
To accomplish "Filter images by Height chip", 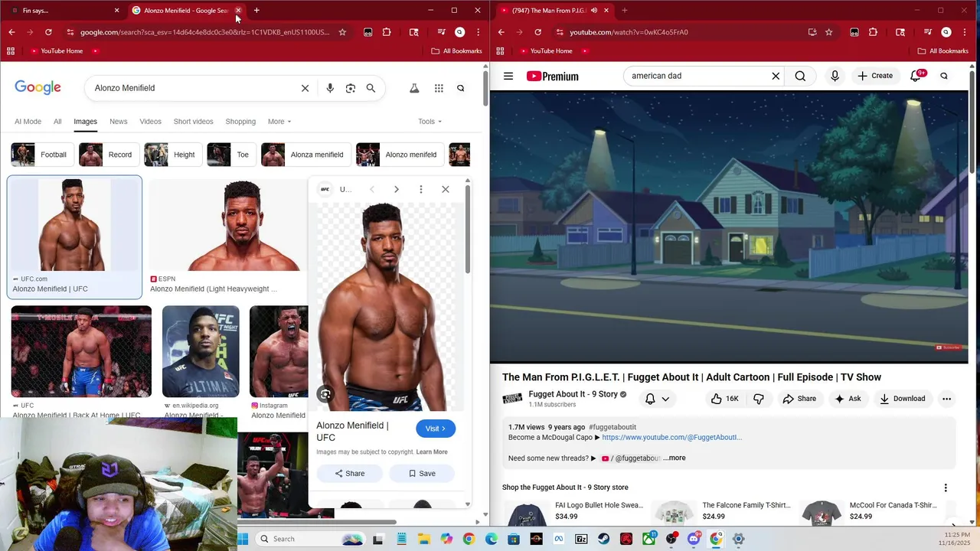I will tap(173, 155).
